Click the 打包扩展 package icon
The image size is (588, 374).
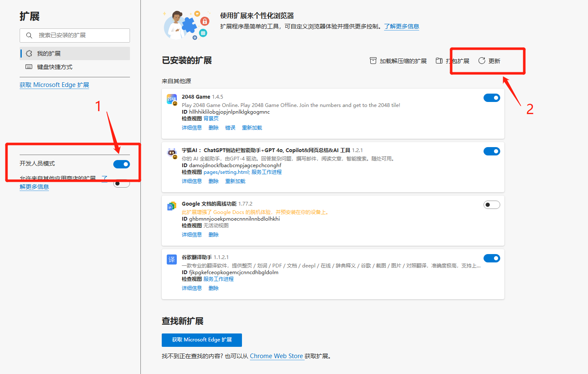439,61
